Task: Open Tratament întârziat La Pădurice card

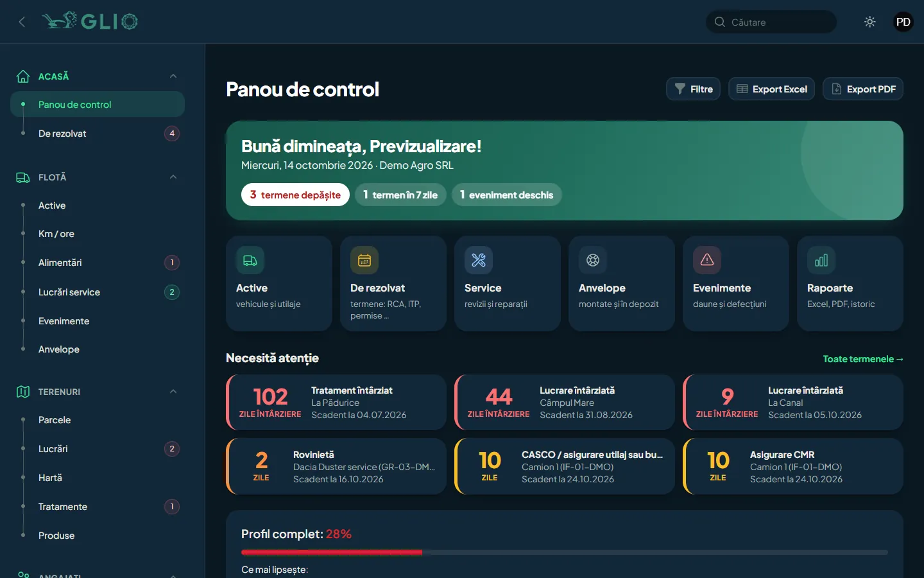Action: point(336,403)
